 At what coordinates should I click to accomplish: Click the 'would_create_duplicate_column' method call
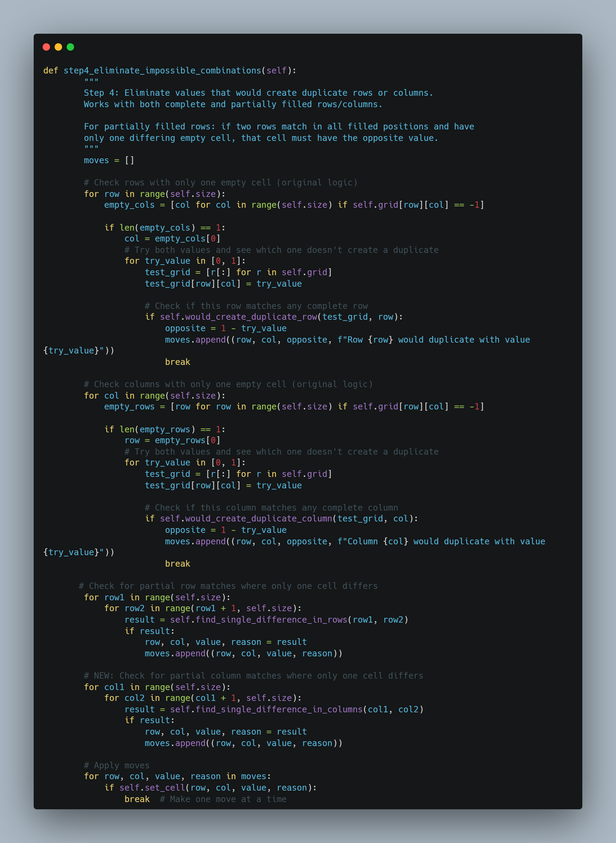[x=259, y=519]
